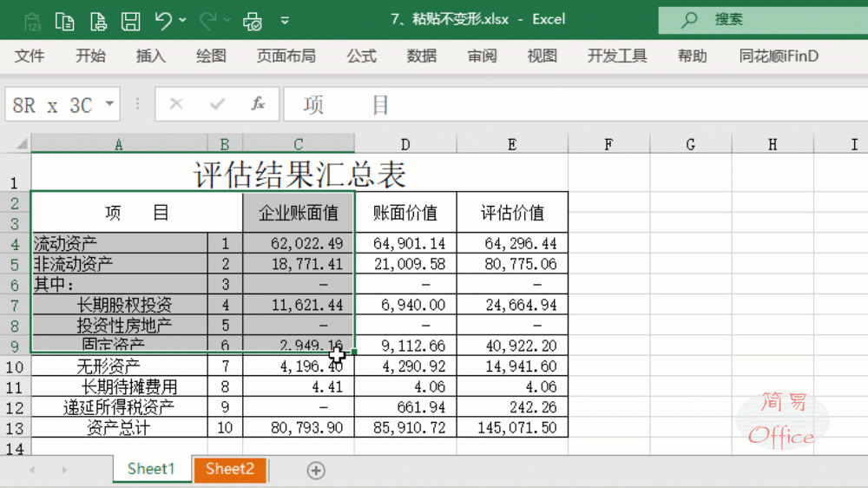Click the 账面价值 header cell

(x=405, y=212)
